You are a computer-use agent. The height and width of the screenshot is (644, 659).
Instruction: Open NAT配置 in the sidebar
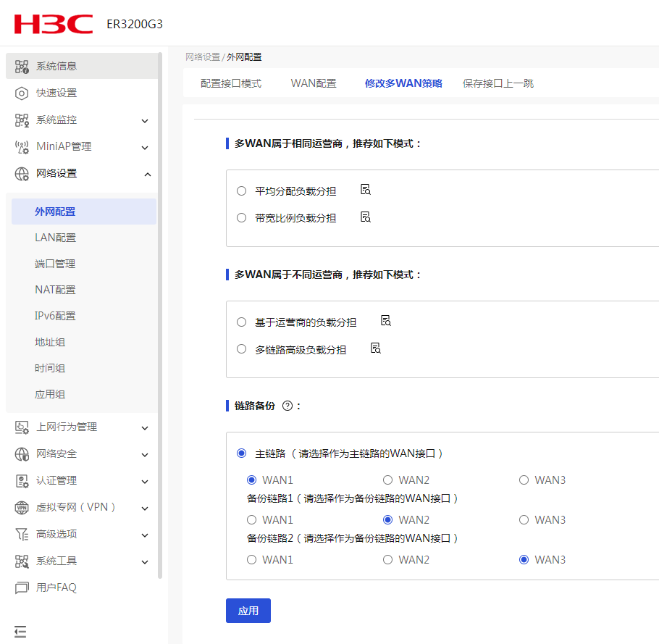pos(55,290)
